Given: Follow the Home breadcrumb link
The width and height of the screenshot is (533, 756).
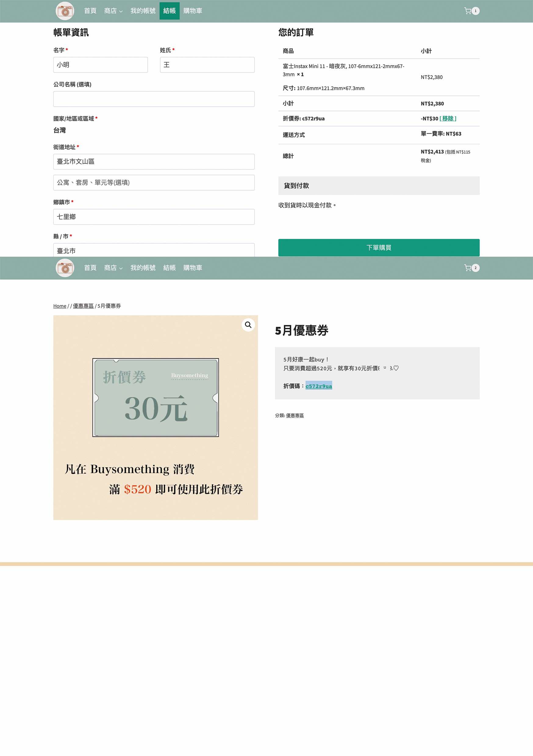Looking at the screenshot, I should pyautogui.click(x=60, y=306).
